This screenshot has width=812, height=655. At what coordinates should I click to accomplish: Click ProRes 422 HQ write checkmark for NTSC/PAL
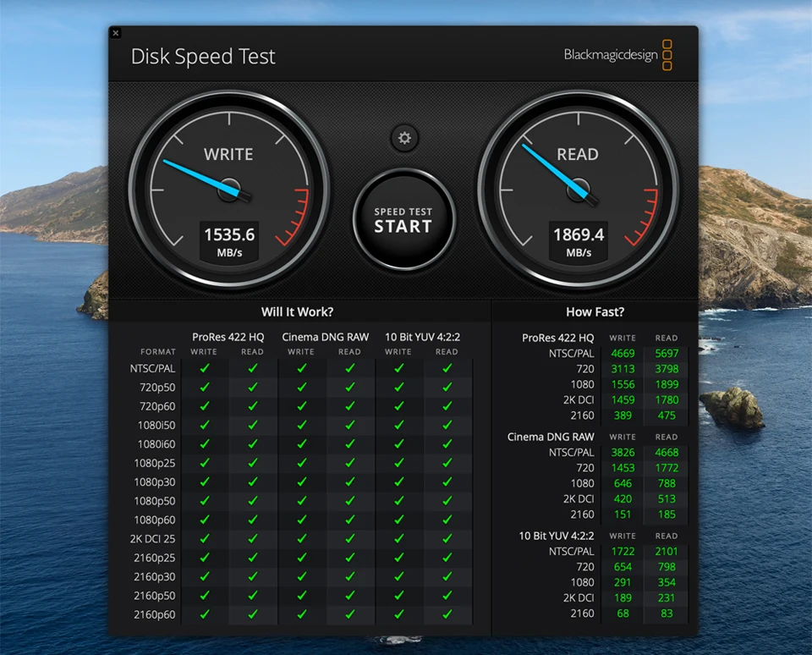click(x=204, y=368)
